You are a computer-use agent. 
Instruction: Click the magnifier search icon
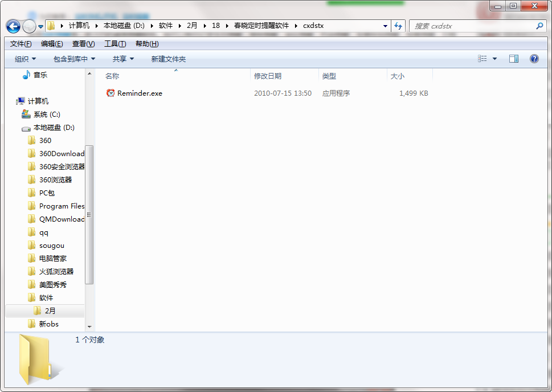[539, 26]
